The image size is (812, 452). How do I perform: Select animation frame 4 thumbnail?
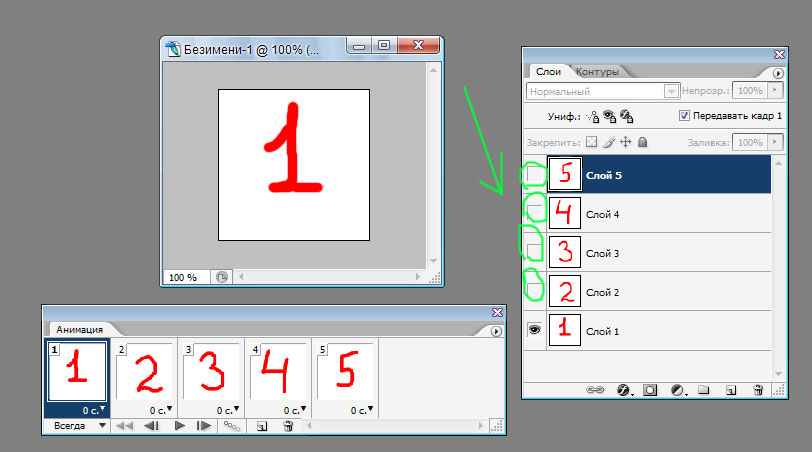click(278, 371)
